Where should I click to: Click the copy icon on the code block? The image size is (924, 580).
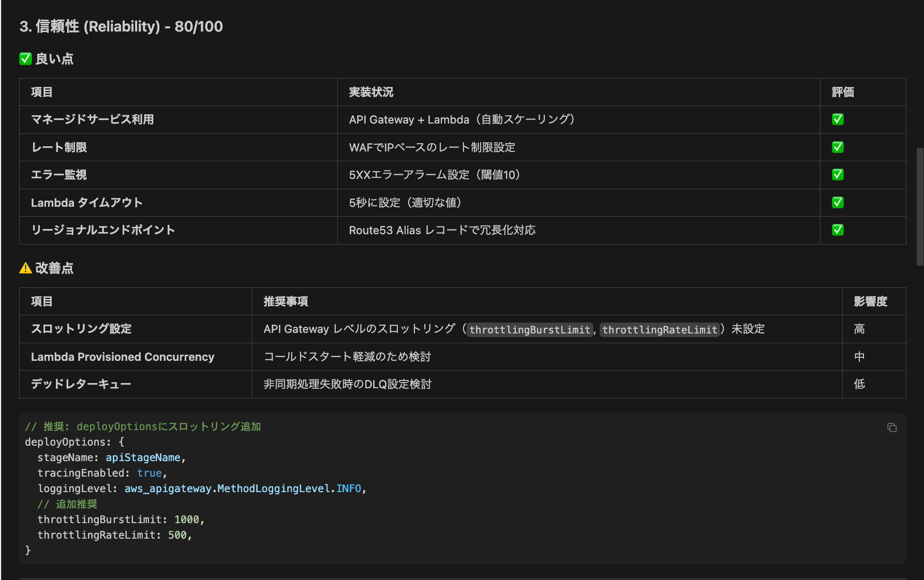[x=892, y=428]
